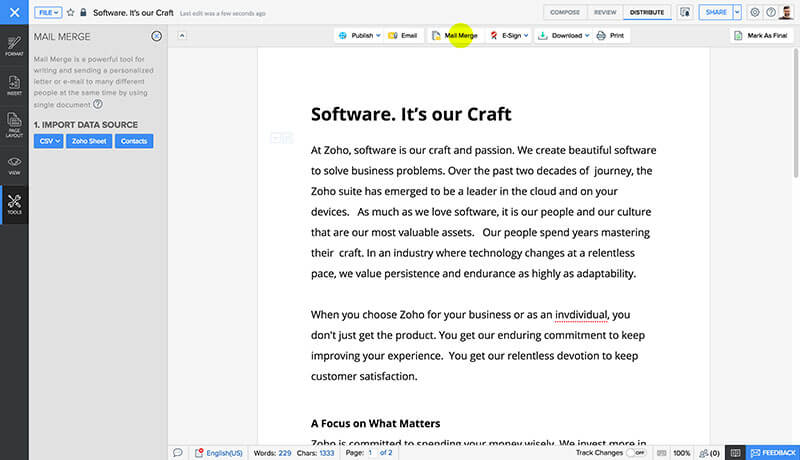Show collaborators count icon
The height and width of the screenshot is (460, 800).
pos(709,453)
